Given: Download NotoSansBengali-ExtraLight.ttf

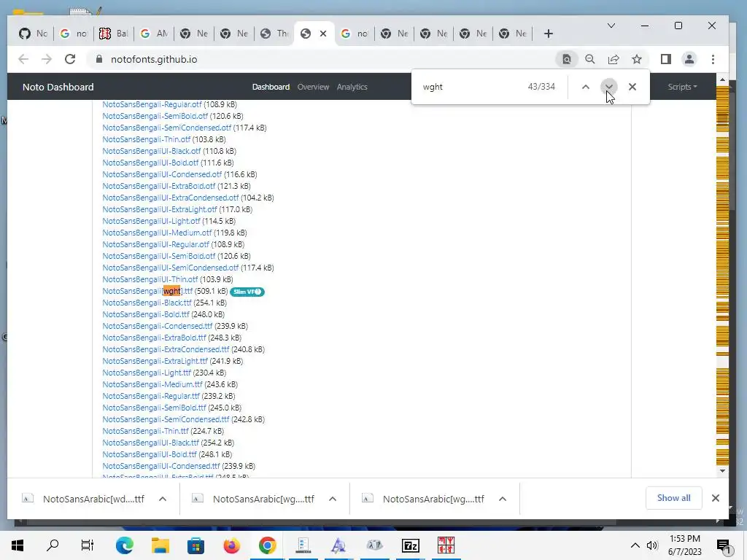Looking at the screenshot, I should [x=155, y=361].
